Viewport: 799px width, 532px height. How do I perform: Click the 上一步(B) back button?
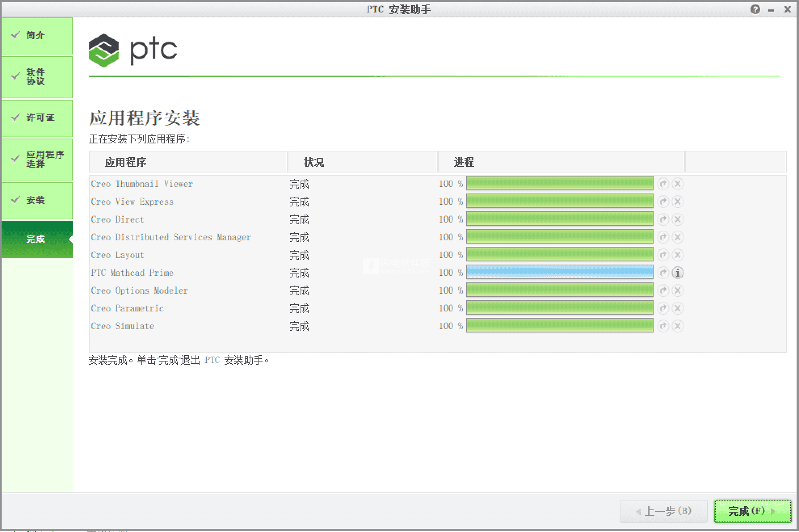click(x=663, y=511)
